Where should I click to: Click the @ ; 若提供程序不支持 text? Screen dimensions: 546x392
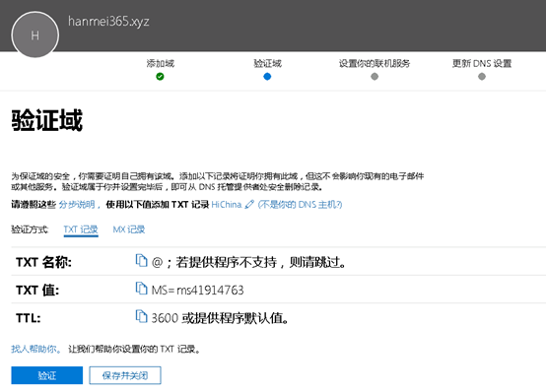(x=248, y=262)
